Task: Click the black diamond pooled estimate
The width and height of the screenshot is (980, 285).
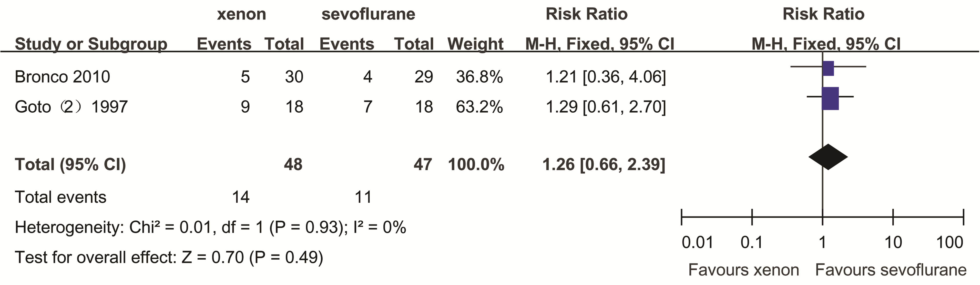Action: (x=828, y=157)
